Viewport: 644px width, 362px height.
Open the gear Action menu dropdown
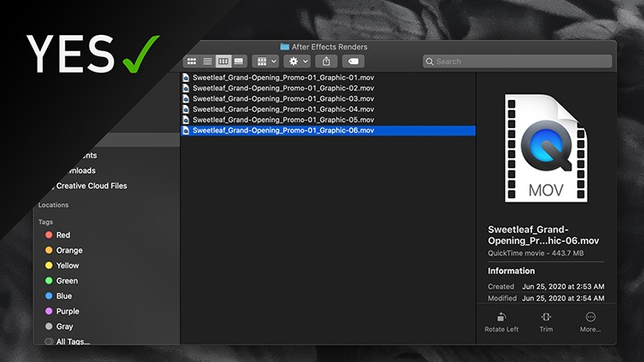(298, 61)
